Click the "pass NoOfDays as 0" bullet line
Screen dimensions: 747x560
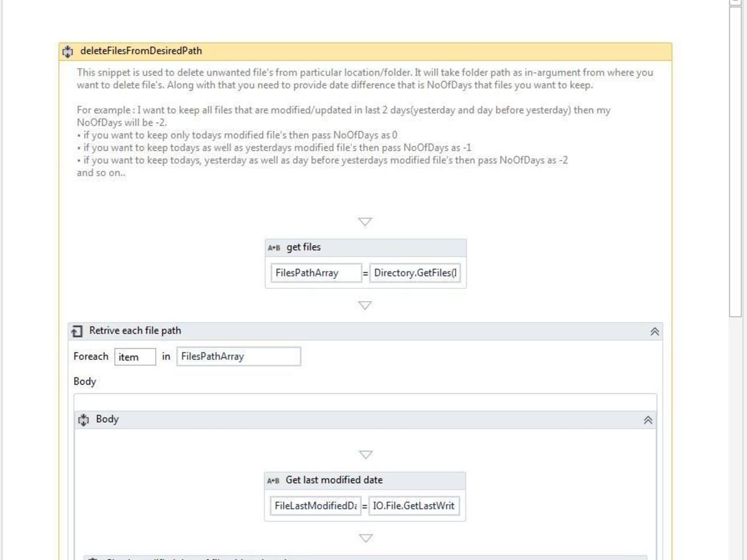coord(237,135)
